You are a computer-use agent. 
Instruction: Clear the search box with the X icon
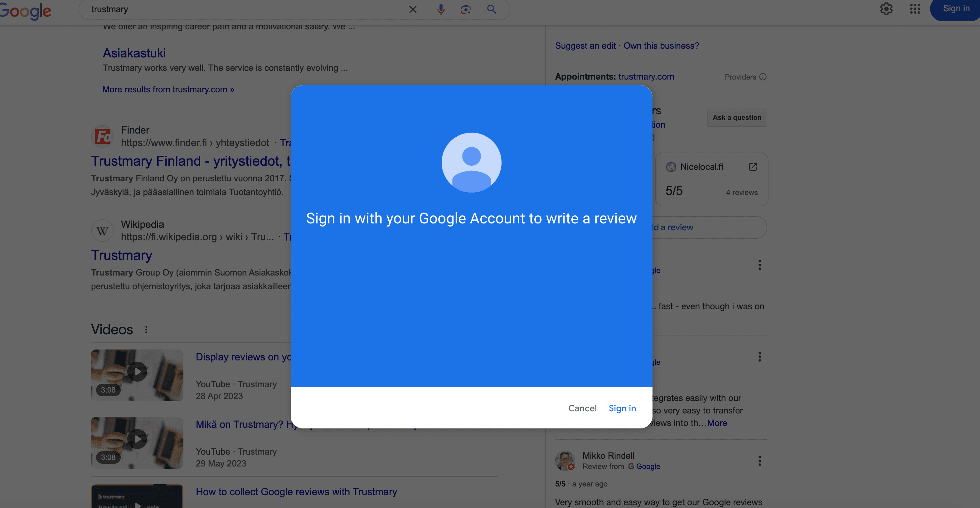(413, 9)
